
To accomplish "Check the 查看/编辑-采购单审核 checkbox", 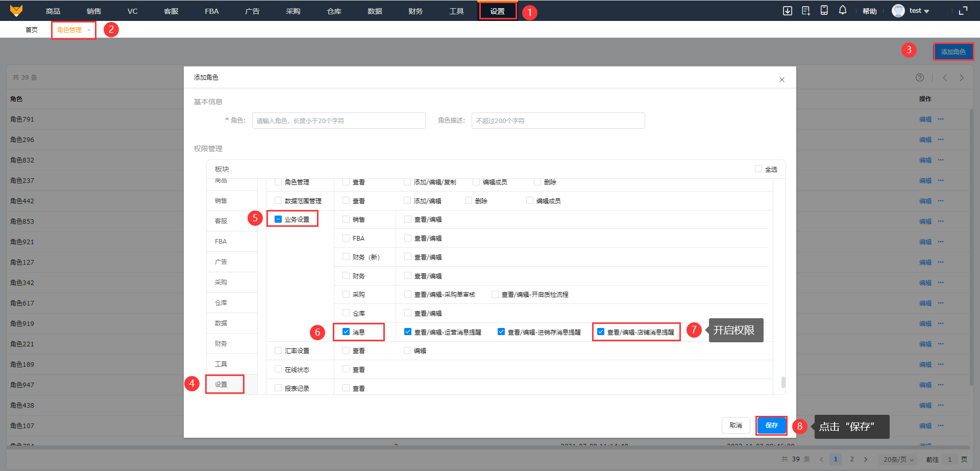I will (408, 294).
